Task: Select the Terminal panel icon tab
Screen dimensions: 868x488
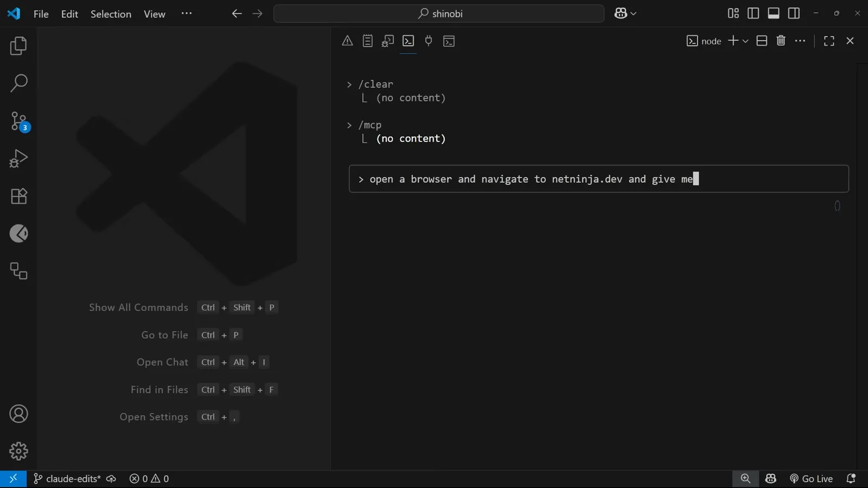Action: [x=408, y=41]
